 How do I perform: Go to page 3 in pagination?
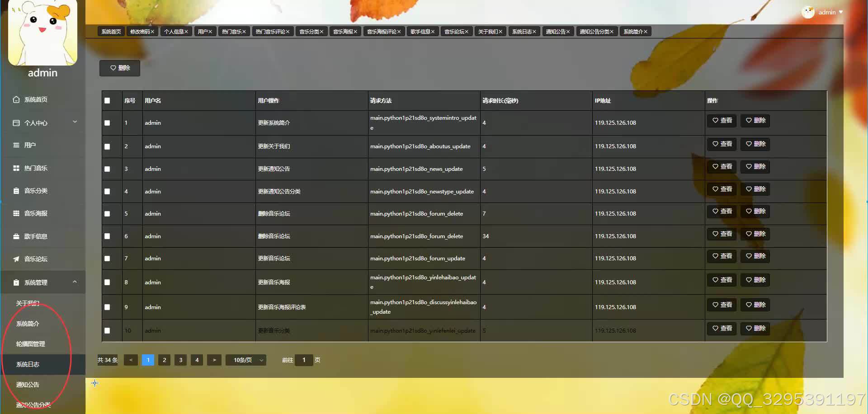(x=181, y=360)
